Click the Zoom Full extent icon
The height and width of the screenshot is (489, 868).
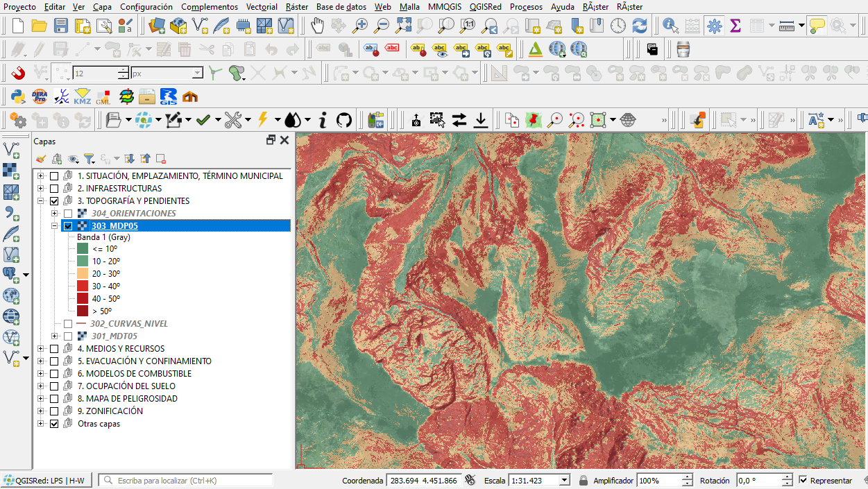[x=403, y=27]
